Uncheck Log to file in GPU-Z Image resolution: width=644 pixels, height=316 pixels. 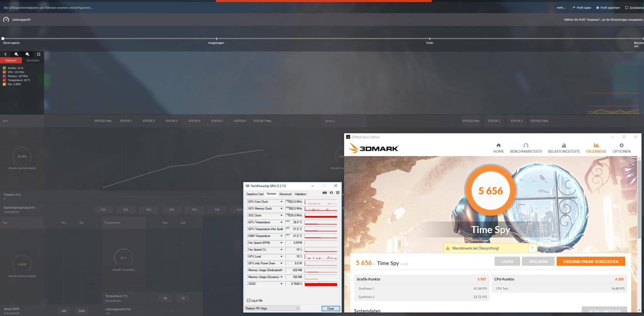click(249, 301)
